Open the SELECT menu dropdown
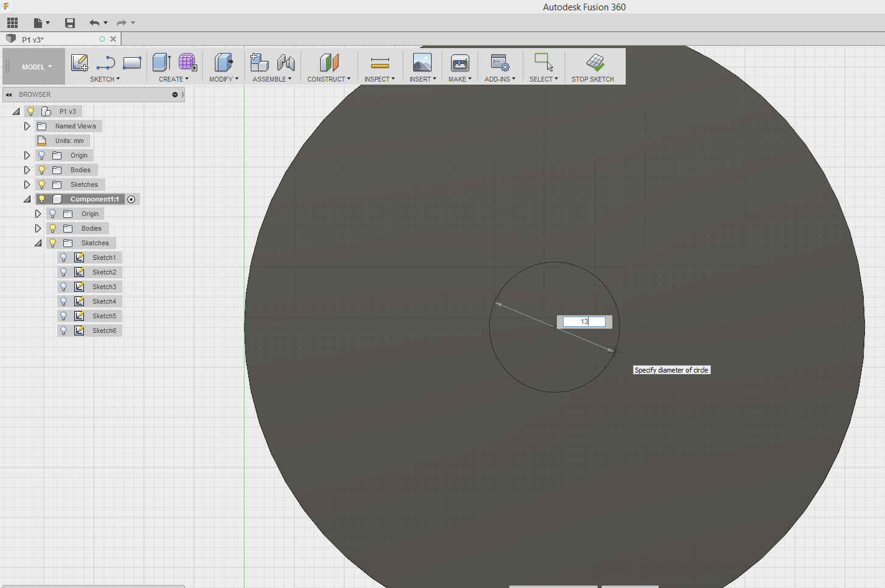Viewport: 885px width, 588px height. tap(544, 79)
